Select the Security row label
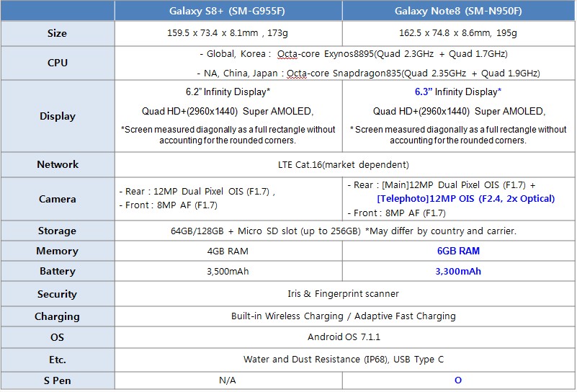Image resolution: width=577 pixels, height=392 pixels. point(58,294)
